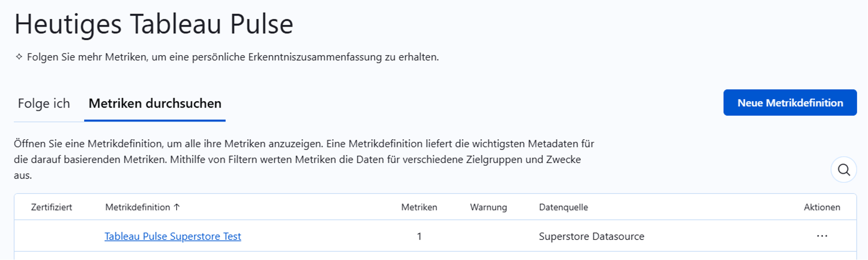Viewport: 868px width, 260px height.
Task: Click the empty Zertifiziert cell of Superstore row
Action: [51, 236]
